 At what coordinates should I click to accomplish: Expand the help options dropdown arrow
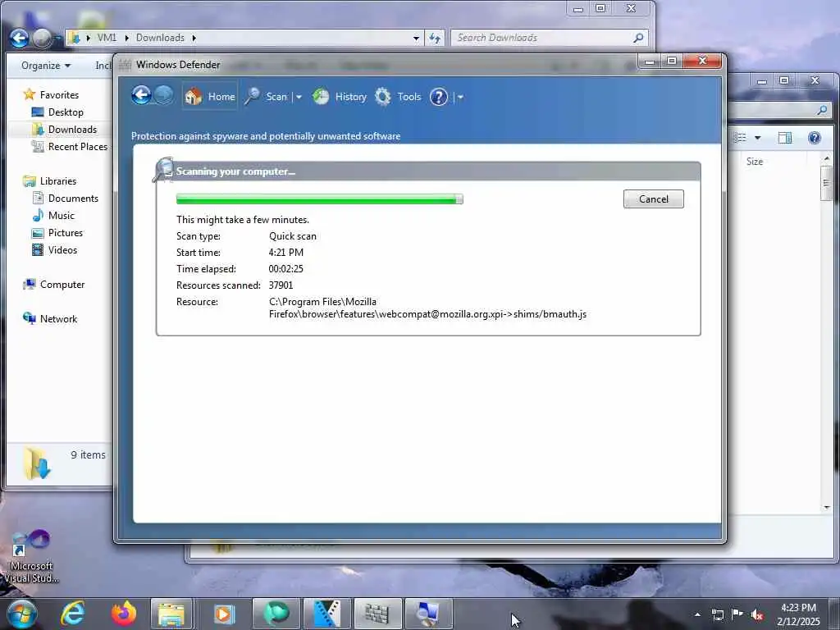[x=460, y=97]
